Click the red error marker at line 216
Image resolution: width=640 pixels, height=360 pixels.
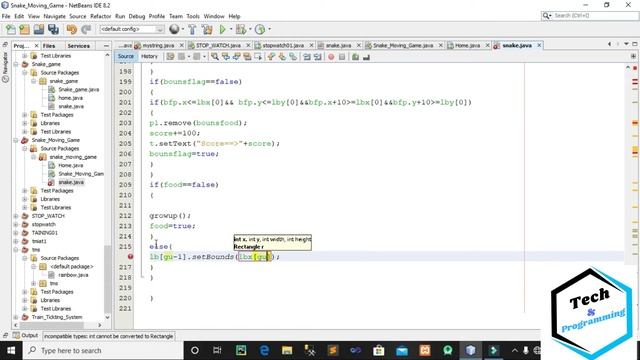[x=130, y=257]
